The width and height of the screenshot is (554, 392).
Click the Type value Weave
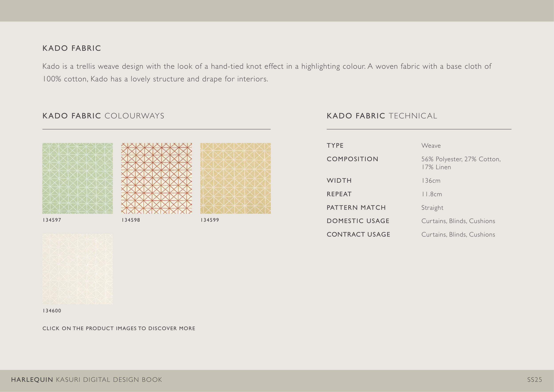coord(431,145)
